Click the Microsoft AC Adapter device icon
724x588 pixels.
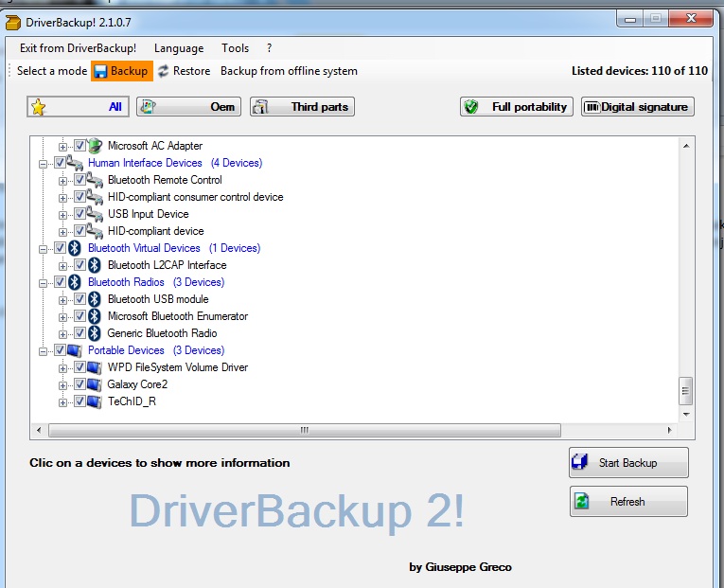click(x=95, y=146)
